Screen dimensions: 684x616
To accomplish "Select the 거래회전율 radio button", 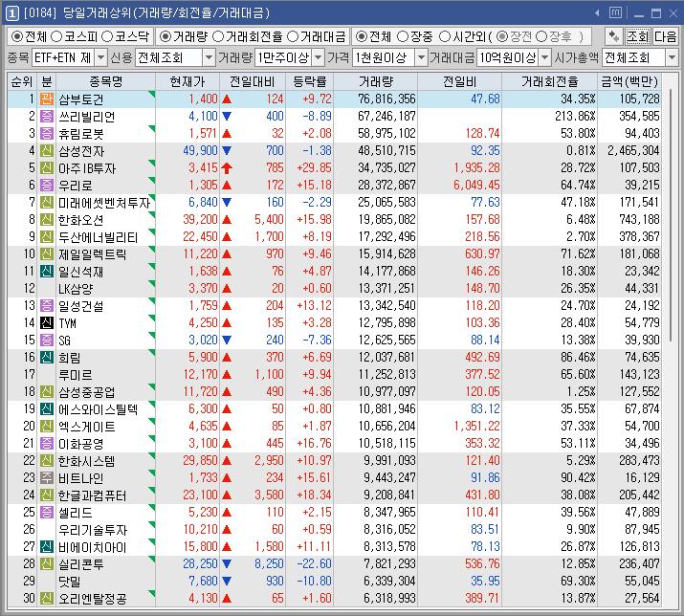I will (218, 36).
